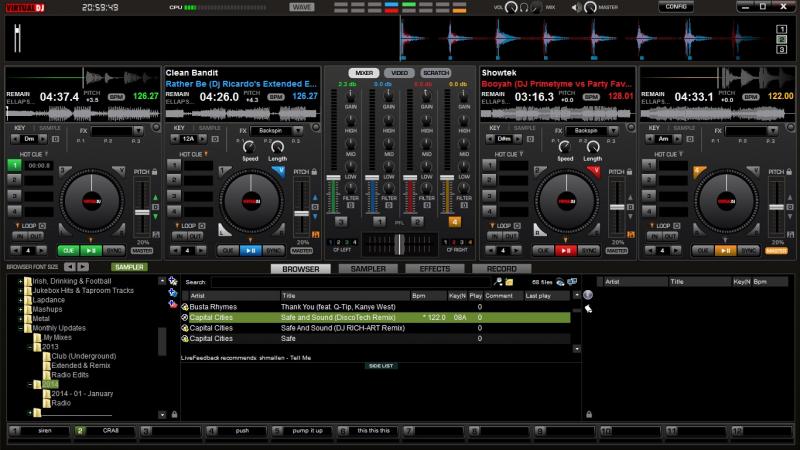Toggle PFL for channel 3 in the mixer
This screenshot has height=450, width=800.
click(341, 221)
